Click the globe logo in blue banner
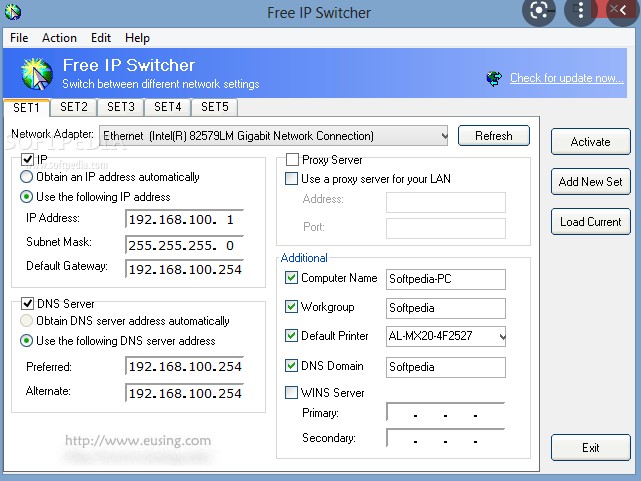This screenshot has height=481, width=641. [x=37, y=74]
